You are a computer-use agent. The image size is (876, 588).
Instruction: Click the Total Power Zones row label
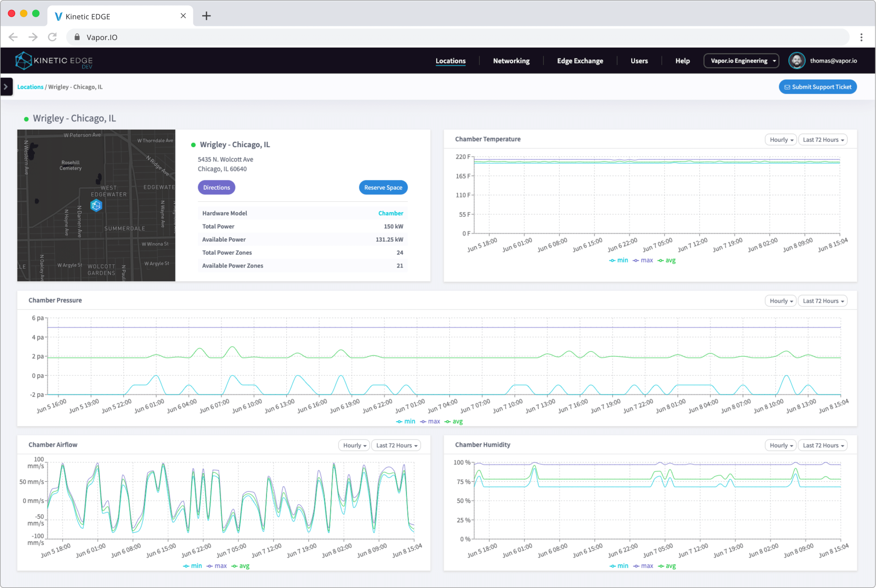[227, 253]
